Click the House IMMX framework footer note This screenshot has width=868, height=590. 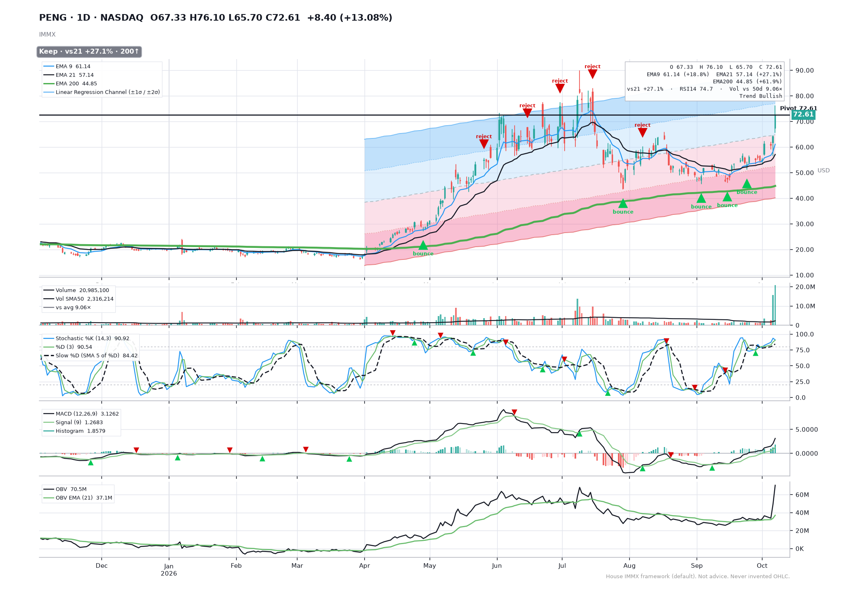click(x=698, y=576)
